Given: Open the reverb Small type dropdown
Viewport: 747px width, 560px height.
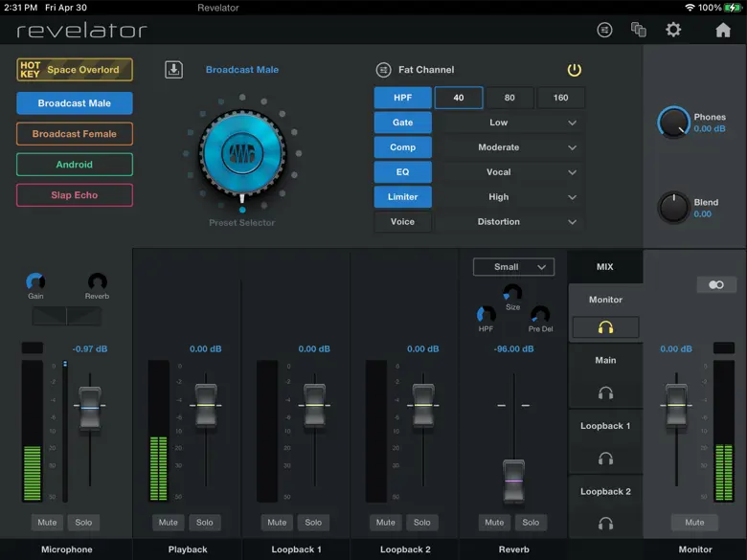Looking at the screenshot, I should tap(513, 267).
